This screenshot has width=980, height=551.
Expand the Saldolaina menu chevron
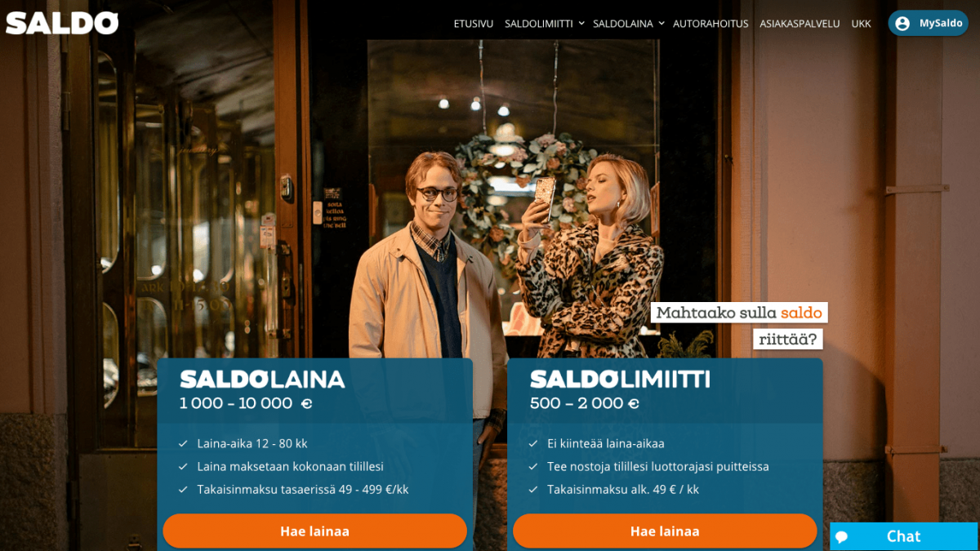pyautogui.click(x=661, y=24)
